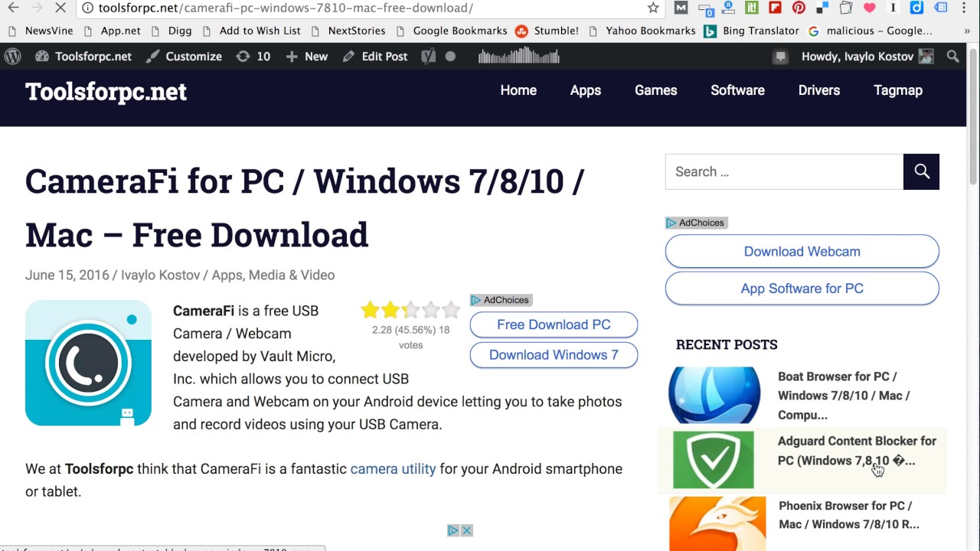Click the Phoenix Browser thumbnail
This screenshot has height=551, width=980.
(717, 523)
